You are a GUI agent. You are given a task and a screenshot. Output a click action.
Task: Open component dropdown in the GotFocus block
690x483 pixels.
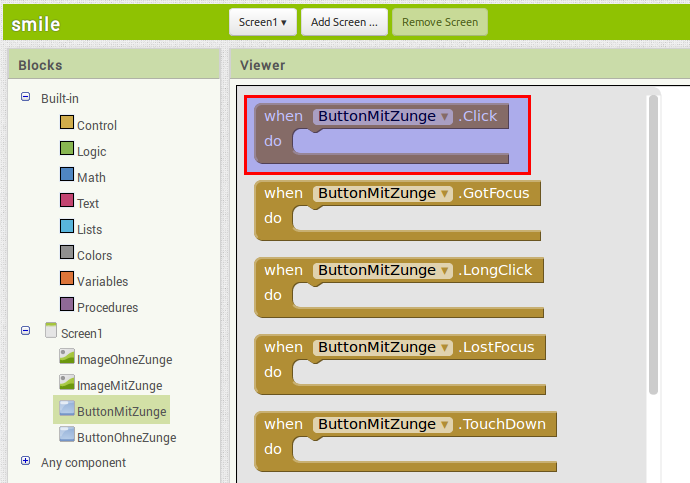point(445,193)
